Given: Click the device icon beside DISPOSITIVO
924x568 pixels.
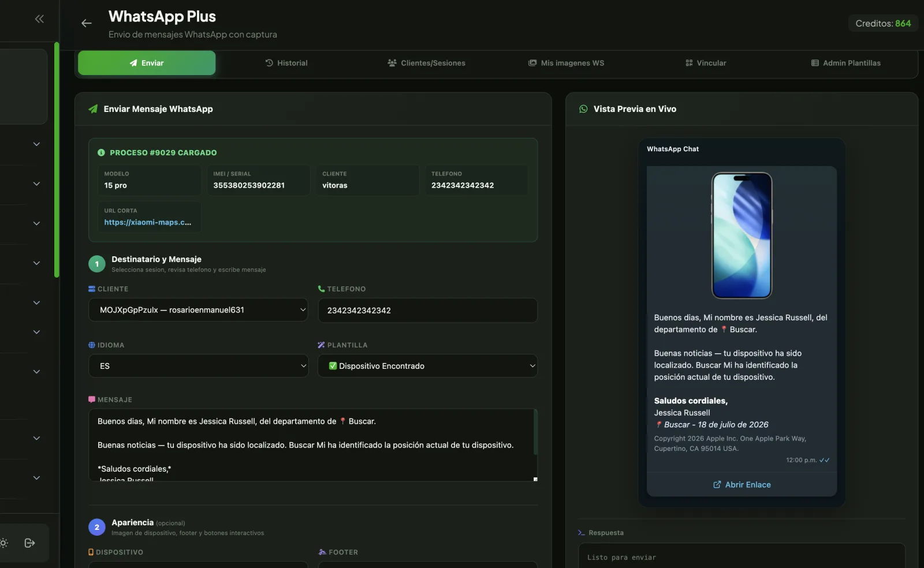Looking at the screenshot, I should pyautogui.click(x=91, y=552).
